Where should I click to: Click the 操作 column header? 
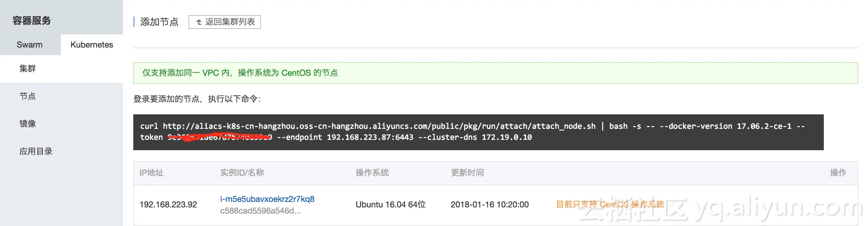838,173
